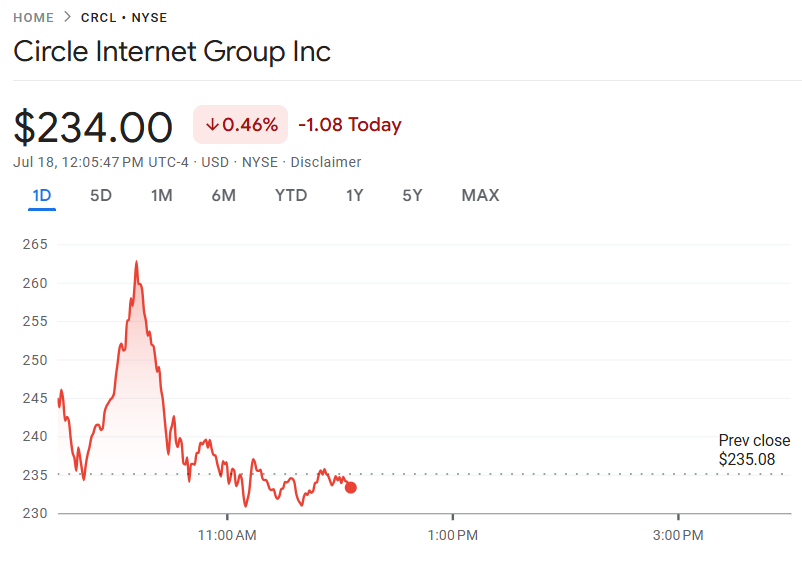Click the 11:00 AM axis label
This screenshot has height=565, width=802.
tap(227, 535)
